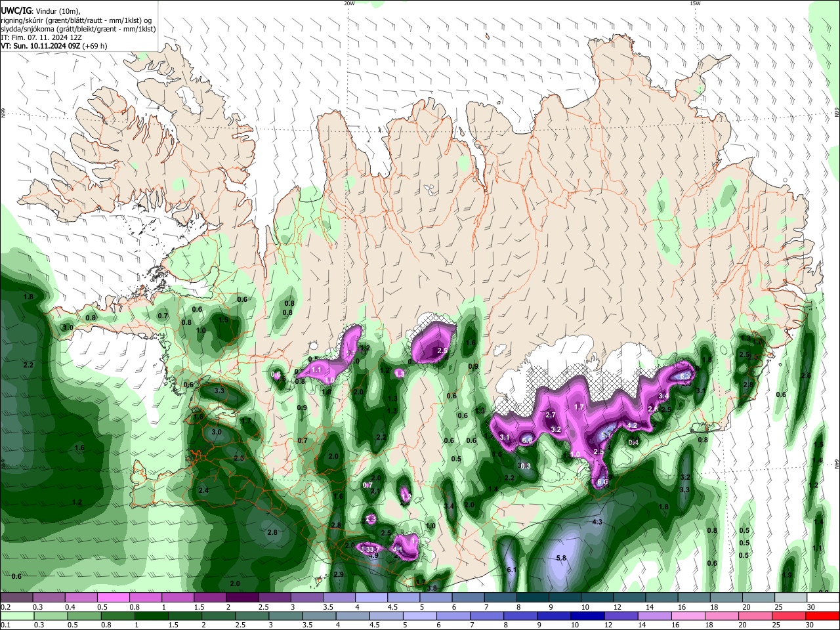The image size is (840, 630).
Task: Click the '3.8' rainfall value
Action: coord(432,588)
